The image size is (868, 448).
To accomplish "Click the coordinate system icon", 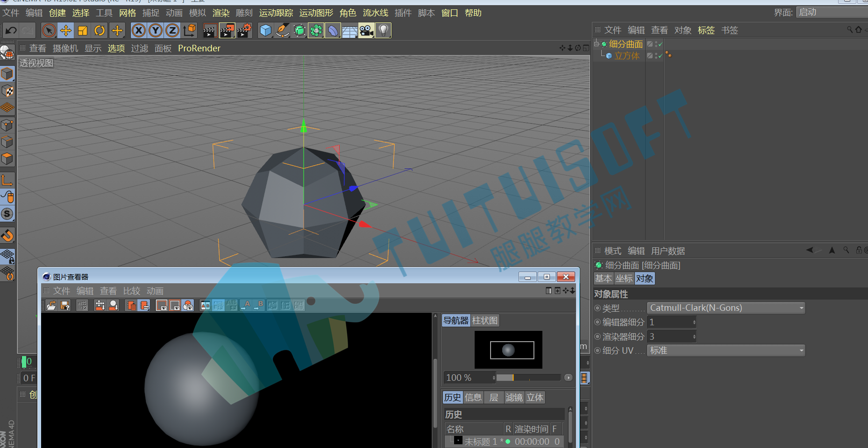I will click(190, 31).
